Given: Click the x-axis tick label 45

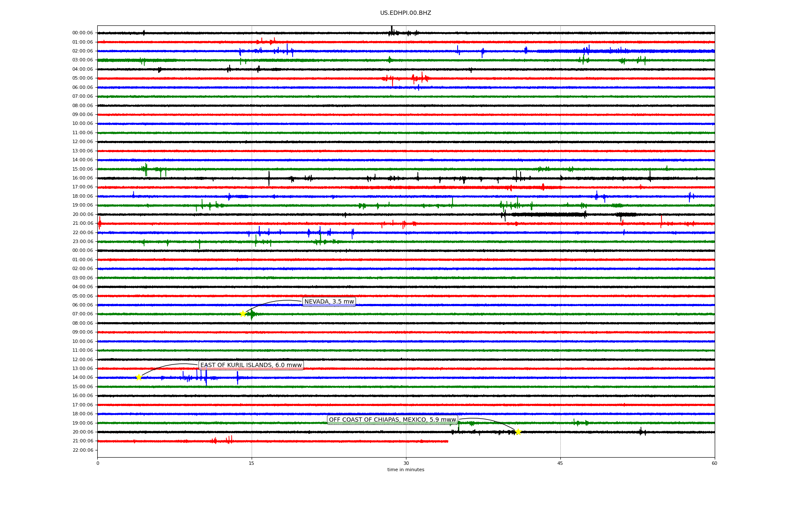Looking at the screenshot, I should tap(560, 463).
